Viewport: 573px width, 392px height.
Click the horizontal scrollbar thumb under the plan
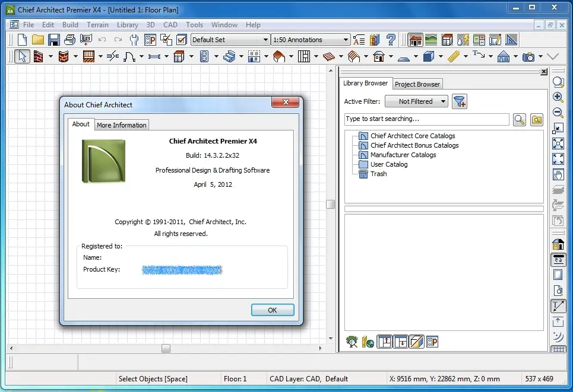166,348
